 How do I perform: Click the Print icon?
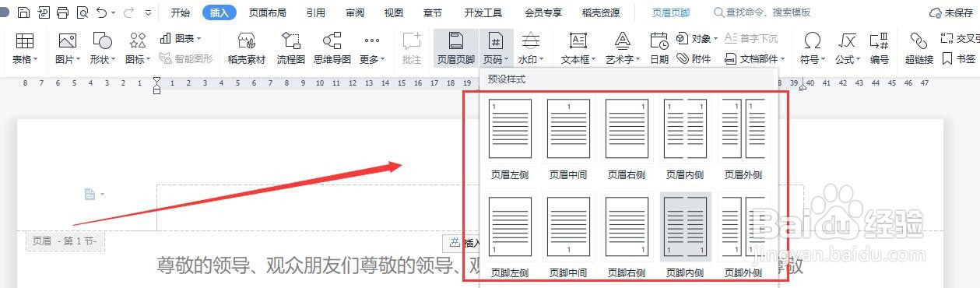click(x=63, y=12)
